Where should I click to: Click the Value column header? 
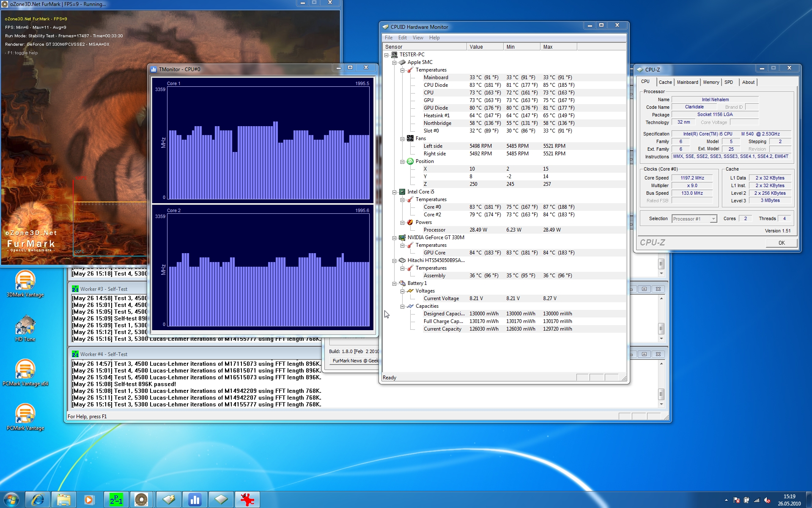pyautogui.click(x=485, y=47)
